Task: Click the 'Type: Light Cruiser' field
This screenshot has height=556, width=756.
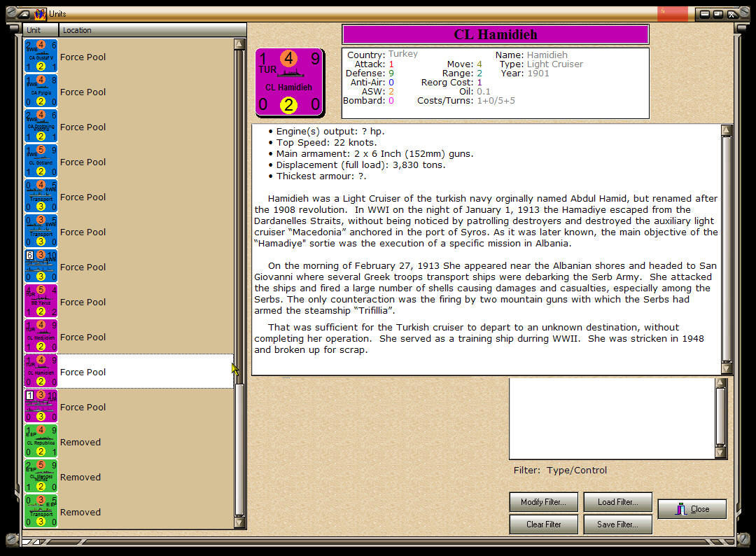Action: (x=541, y=64)
